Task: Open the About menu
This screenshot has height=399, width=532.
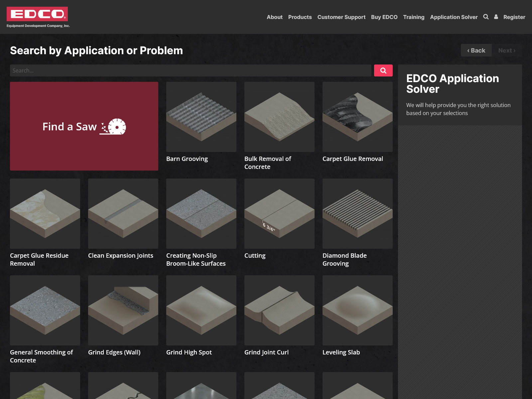Action: click(275, 17)
